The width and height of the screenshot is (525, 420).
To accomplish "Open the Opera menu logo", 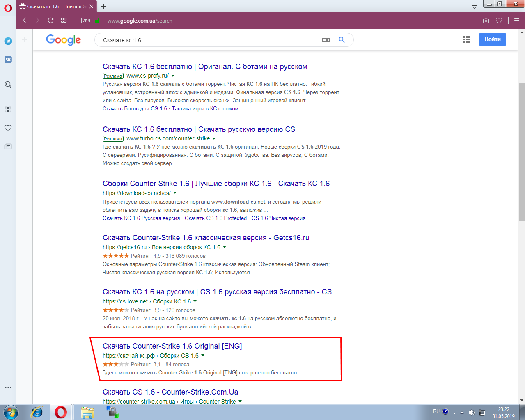I will [x=8, y=8].
